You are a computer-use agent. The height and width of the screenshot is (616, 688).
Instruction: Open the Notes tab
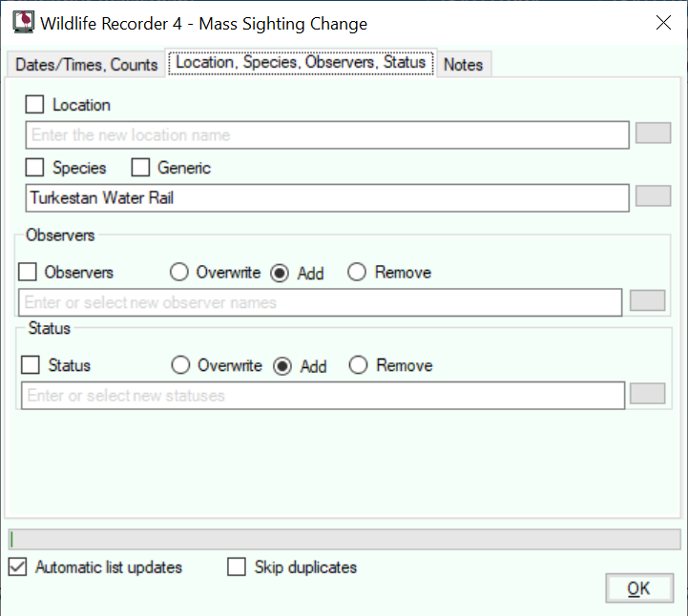tap(464, 65)
